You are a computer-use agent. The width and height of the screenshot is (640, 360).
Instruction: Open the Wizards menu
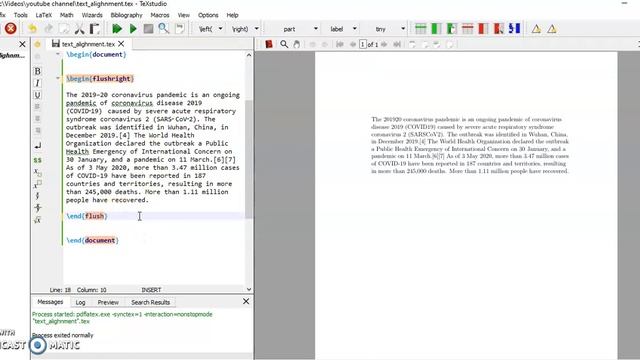tap(92, 15)
